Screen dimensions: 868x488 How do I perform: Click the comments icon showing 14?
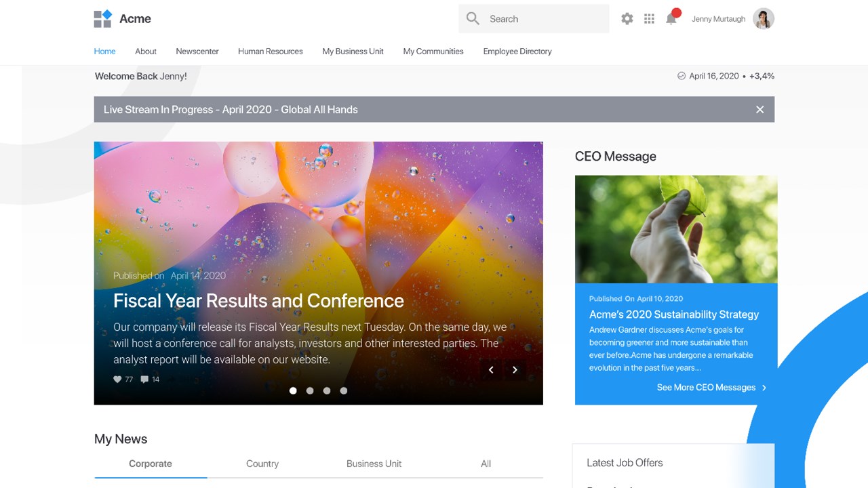tap(144, 380)
